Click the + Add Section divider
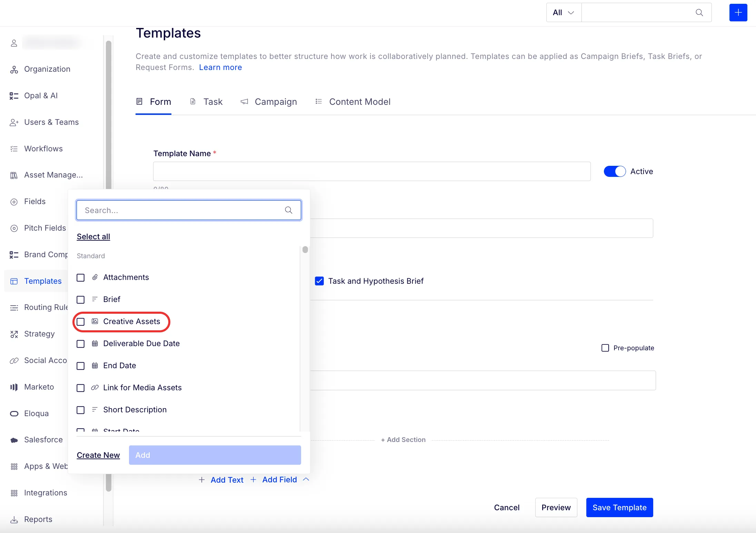Screen dimensions: 756x533 [x=403, y=440]
